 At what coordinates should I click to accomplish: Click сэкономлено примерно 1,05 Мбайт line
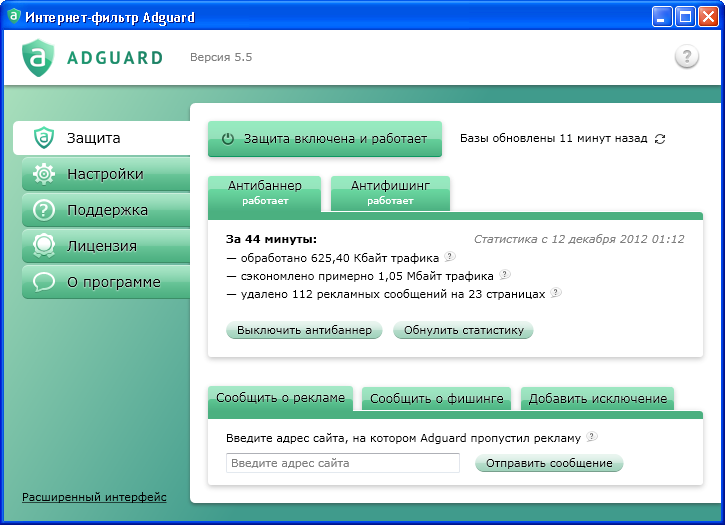pos(360,276)
